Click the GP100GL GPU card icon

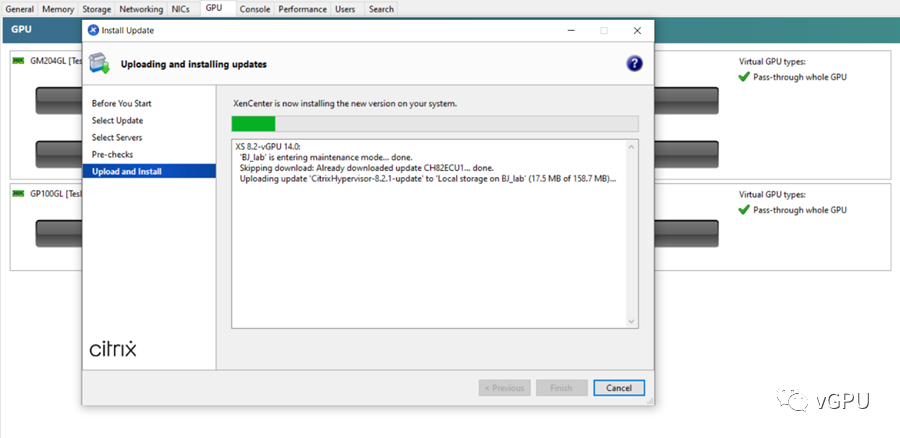click(x=18, y=193)
